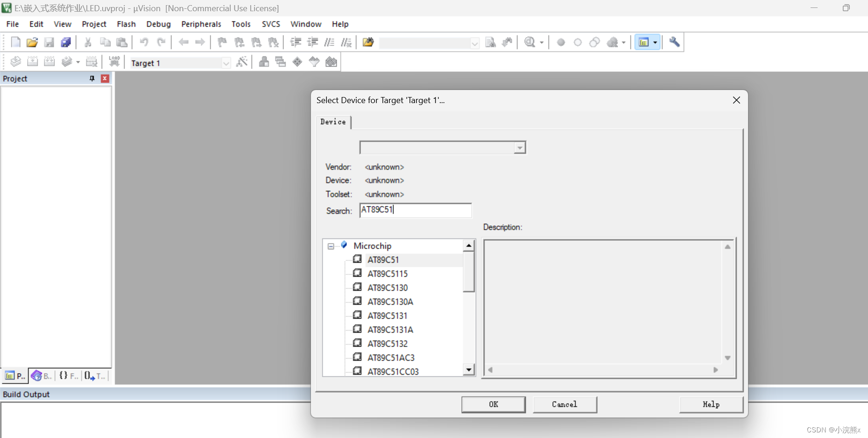Screen dimensions: 868x438
Task: Open the File menu
Action: (13, 24)
